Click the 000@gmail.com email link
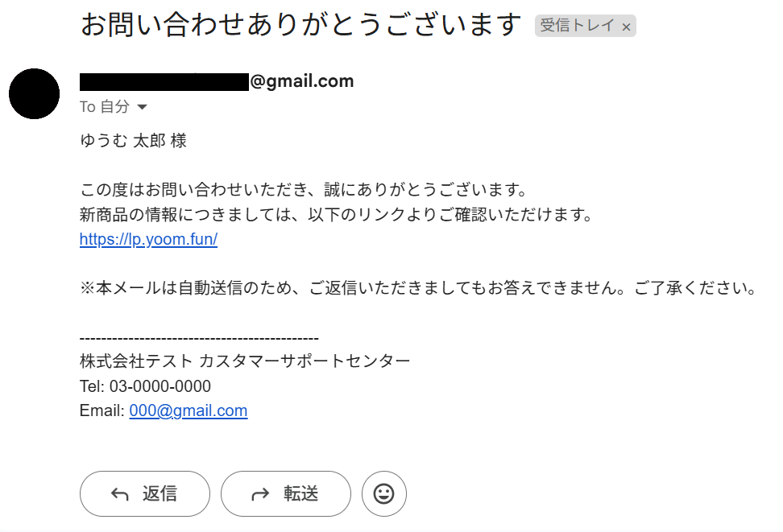 pos(188,410)
